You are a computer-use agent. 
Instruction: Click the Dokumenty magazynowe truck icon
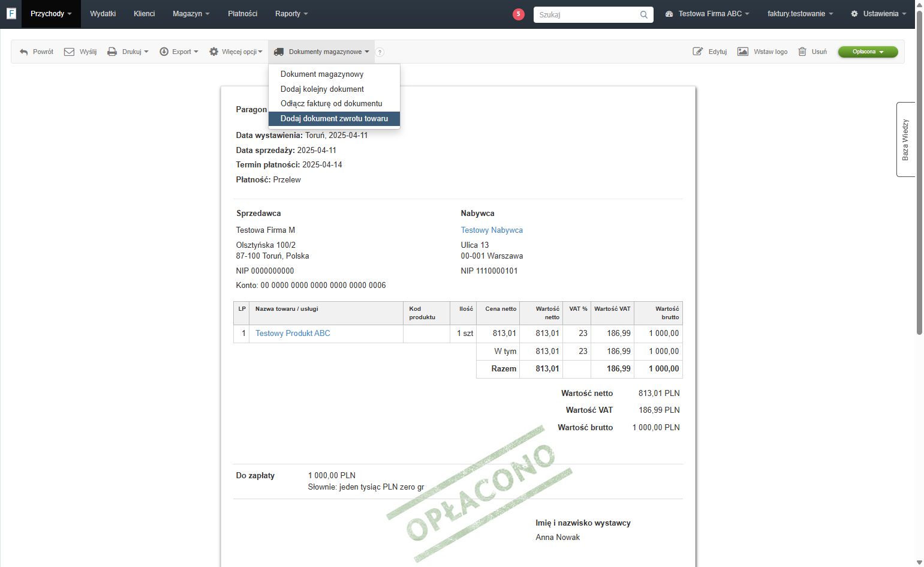(279, 52)
